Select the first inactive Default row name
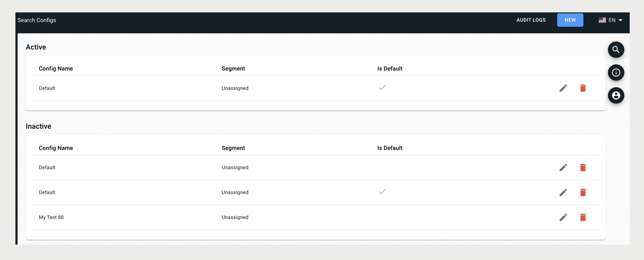Viewport: 644px width, 260px height. pos(47,168)
